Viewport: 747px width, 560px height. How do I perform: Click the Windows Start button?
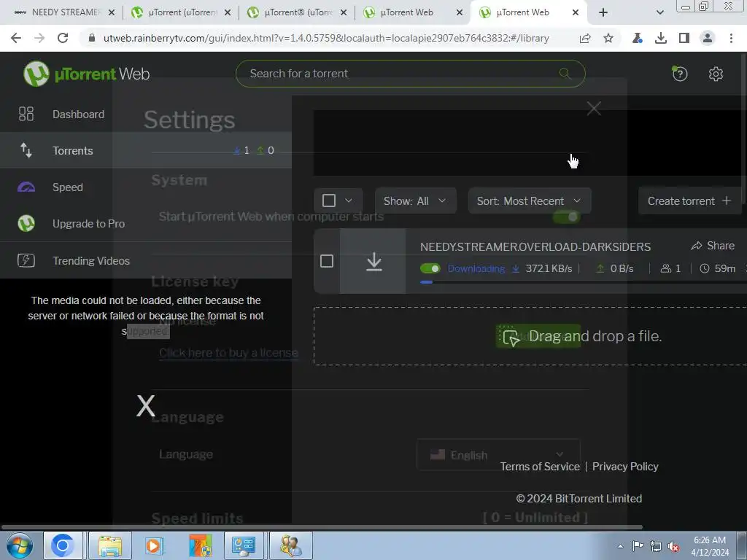pos(19,545)
